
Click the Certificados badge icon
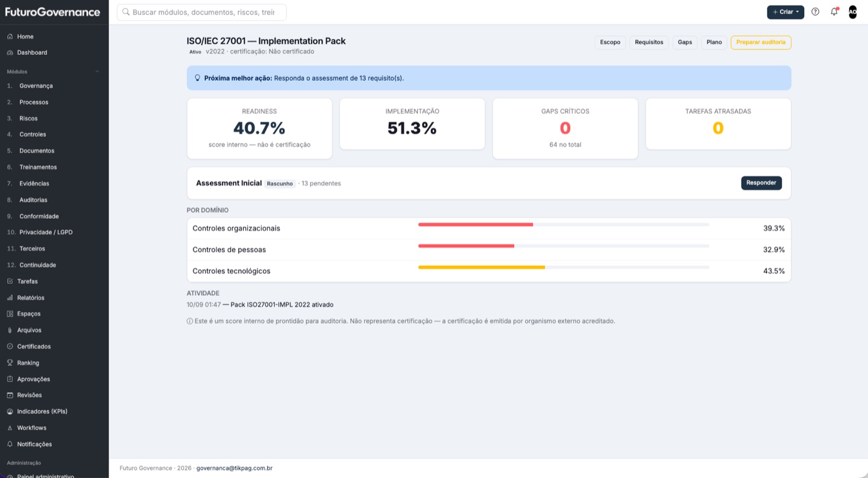pyautogui.click(x=10, y=347)
